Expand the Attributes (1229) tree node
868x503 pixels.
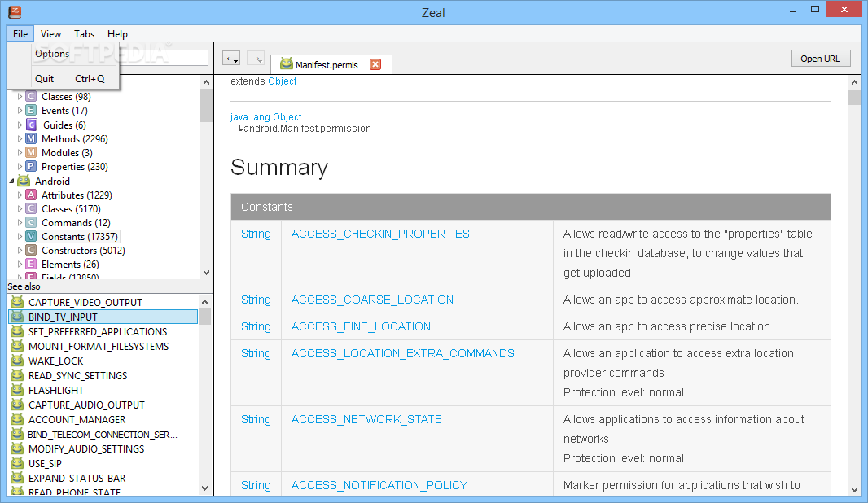20,195
